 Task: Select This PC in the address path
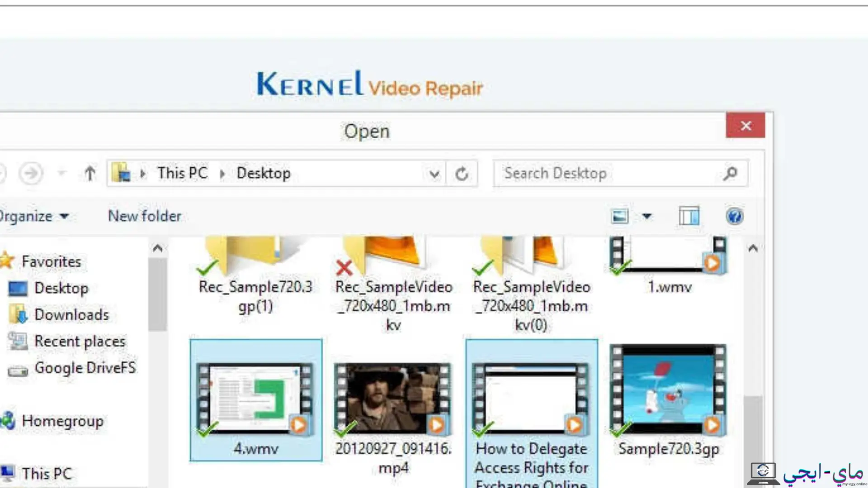point(182,173)
